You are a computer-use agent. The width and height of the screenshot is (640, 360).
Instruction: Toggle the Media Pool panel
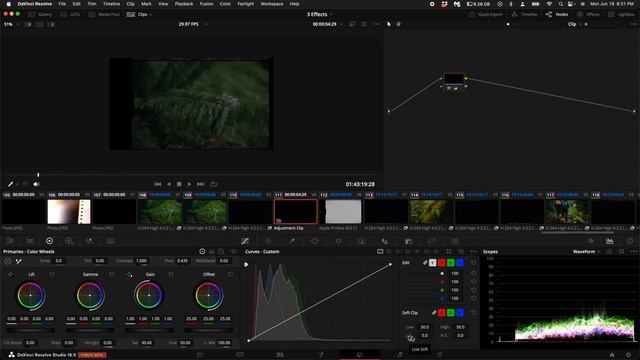coord(104,14)
